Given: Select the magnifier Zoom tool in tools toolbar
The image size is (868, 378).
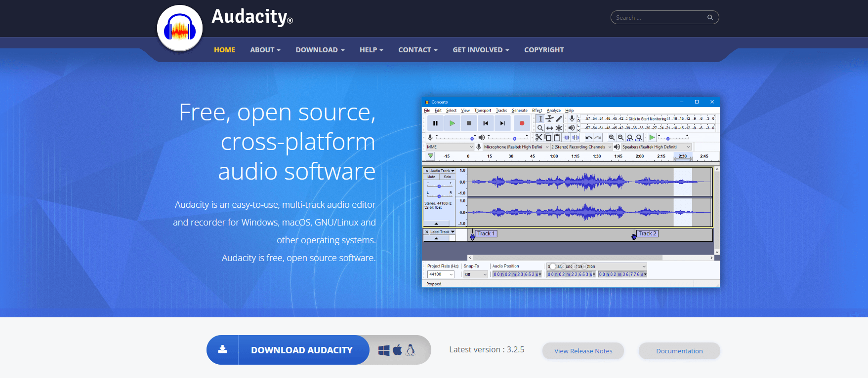Looking at the screenshot, I should pyautogui.click(x=540, y=128).
